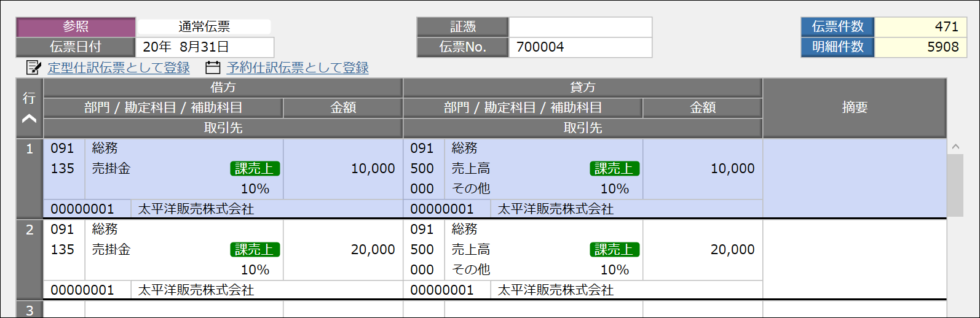Click the 課売上 badge in row 2 debit

pyautogui.click(x=255, y=249)
